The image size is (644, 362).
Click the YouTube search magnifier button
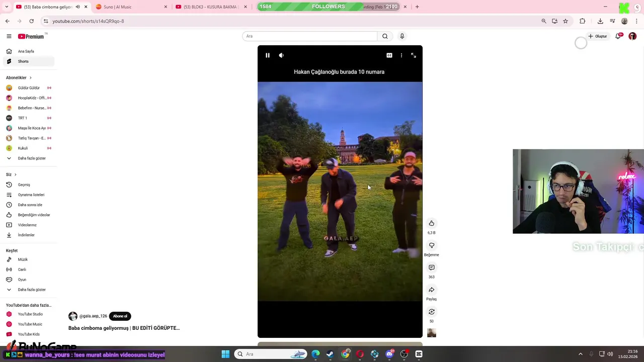385,36
